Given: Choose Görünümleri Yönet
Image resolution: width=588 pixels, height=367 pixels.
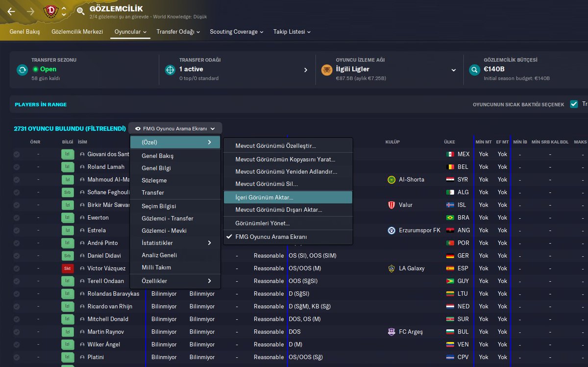Looking at the screenshot, I should [x=288, y=223].
